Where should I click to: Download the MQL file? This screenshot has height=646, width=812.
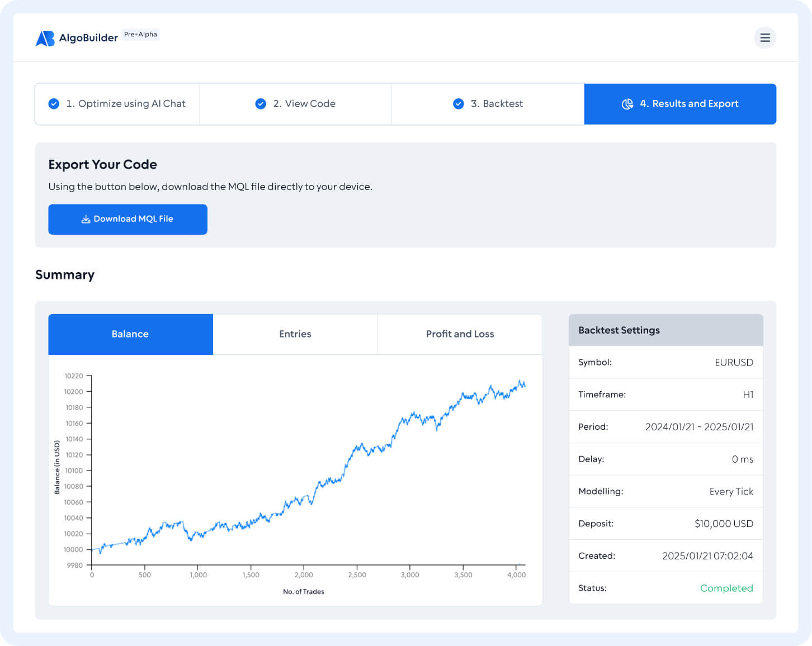click(128, 219)
